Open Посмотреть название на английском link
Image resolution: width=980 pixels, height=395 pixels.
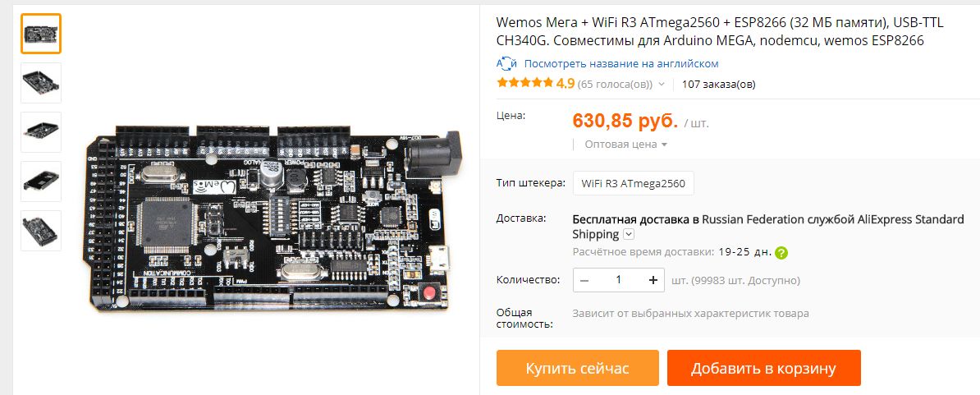click(x=621, y=64)
